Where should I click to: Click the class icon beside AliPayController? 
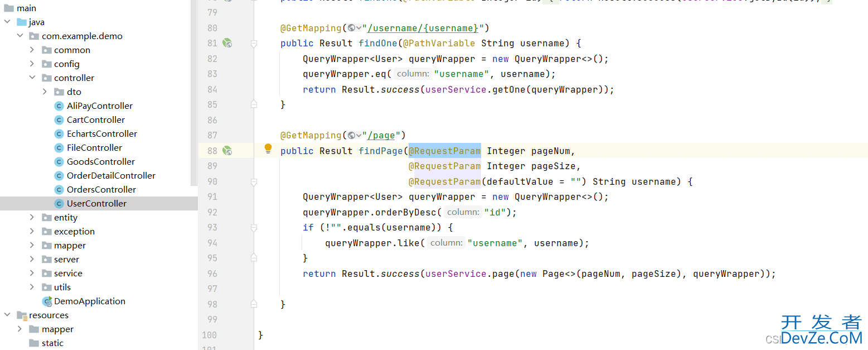(x=59, y=106)
